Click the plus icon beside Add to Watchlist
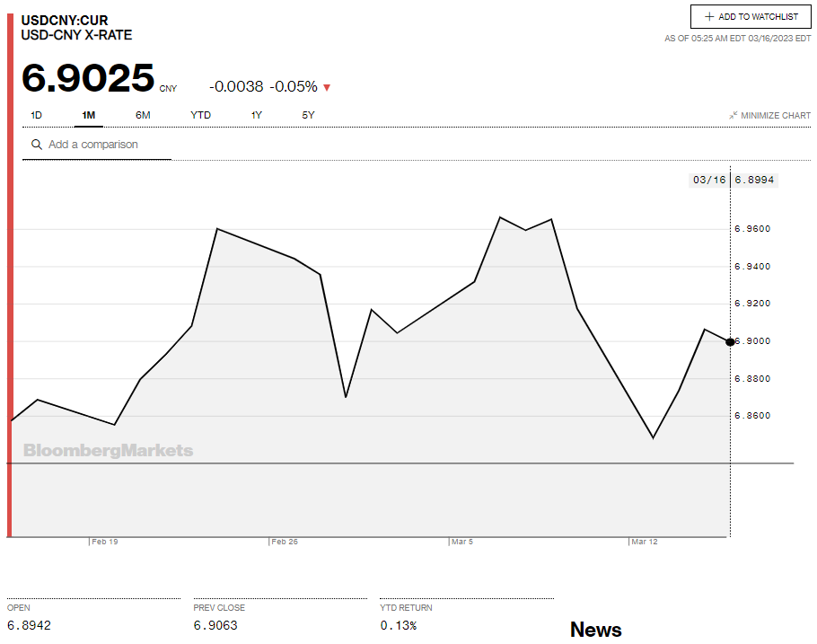817x644 pixels. point(709,17)
